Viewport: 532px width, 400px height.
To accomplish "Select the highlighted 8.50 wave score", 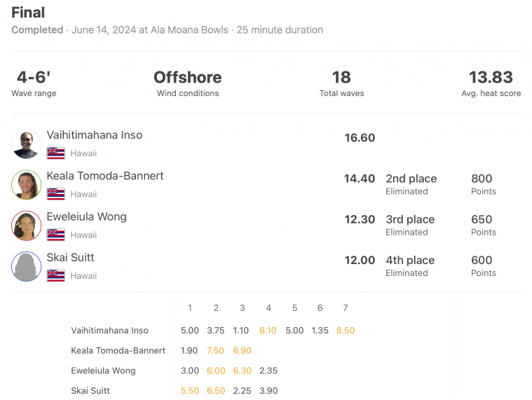I will tap(346, 331).
